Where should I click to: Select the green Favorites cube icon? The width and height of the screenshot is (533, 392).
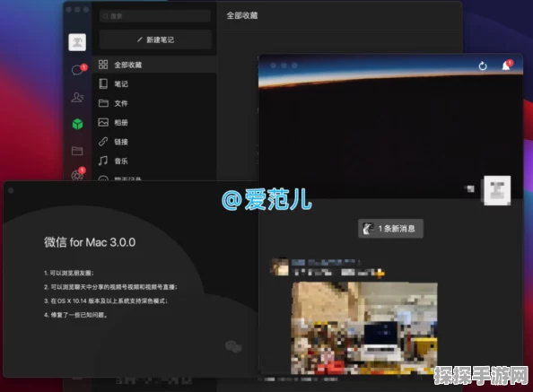click(x=77, y=124)
